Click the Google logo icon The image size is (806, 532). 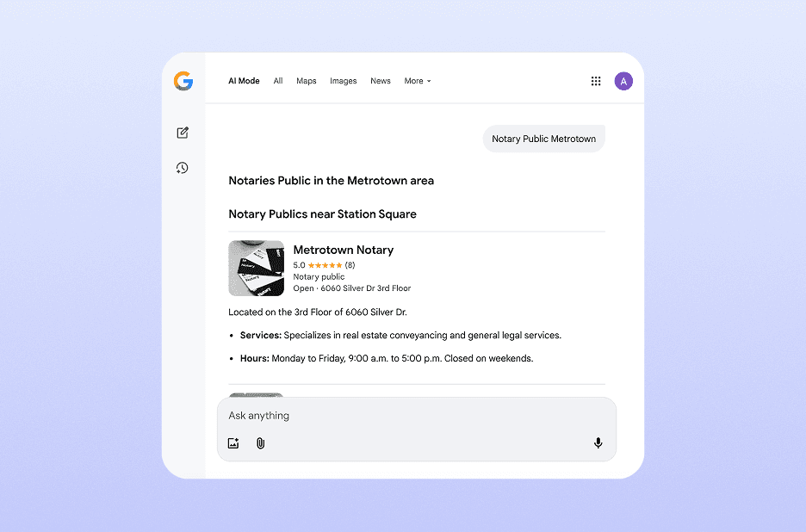click(183, 81)
